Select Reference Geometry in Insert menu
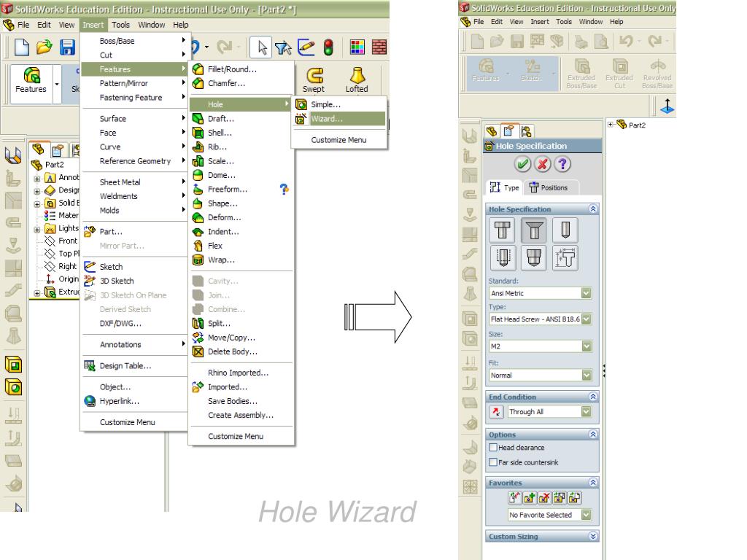Image resolution: width=747 pixels, height=560 pixels. click(134, 161)
